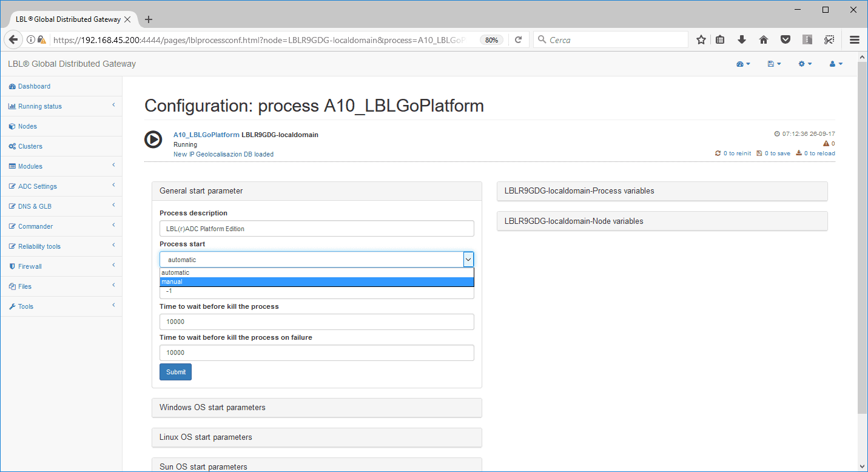Collapse General start parameter panel header
This screenshot has height=472, width=868.
[x=317, y=191]
